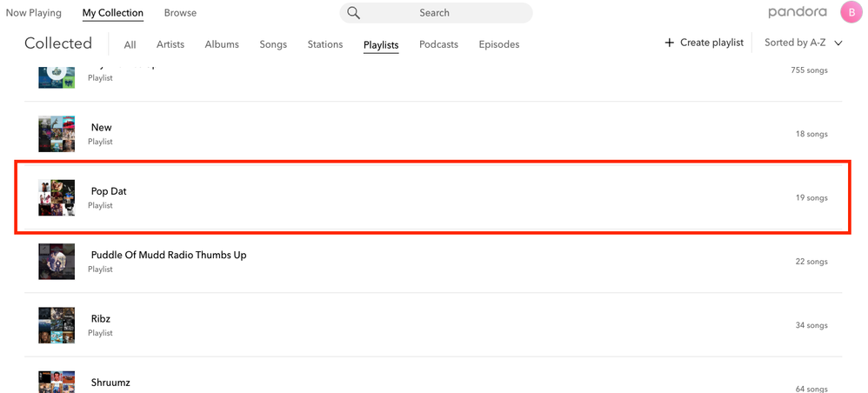868x393 pixels.
Task: Show the Albums filter
Action: 222,44
